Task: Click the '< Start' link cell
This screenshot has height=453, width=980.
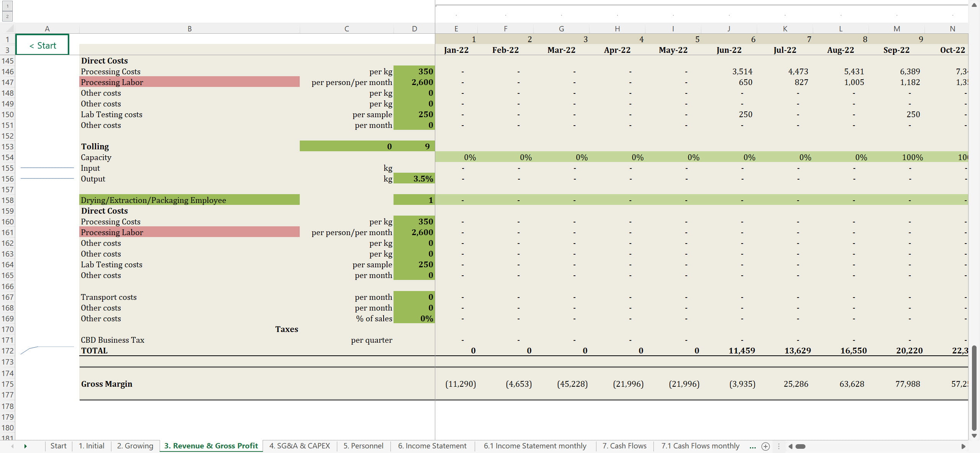Action: (42, 45)
